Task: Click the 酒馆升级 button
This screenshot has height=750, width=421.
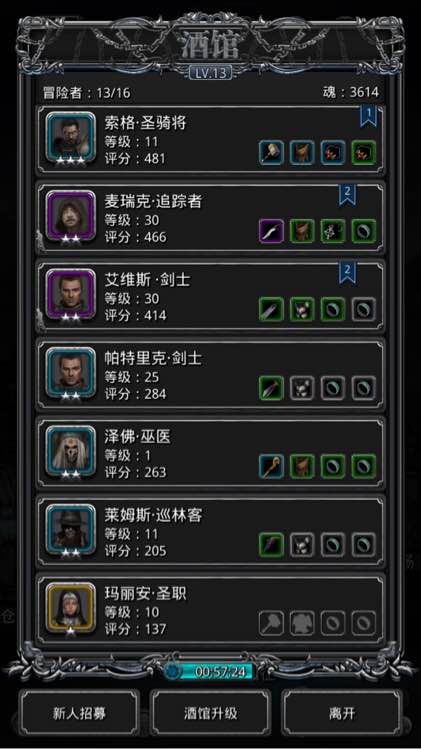Action: tap(210, 713)
